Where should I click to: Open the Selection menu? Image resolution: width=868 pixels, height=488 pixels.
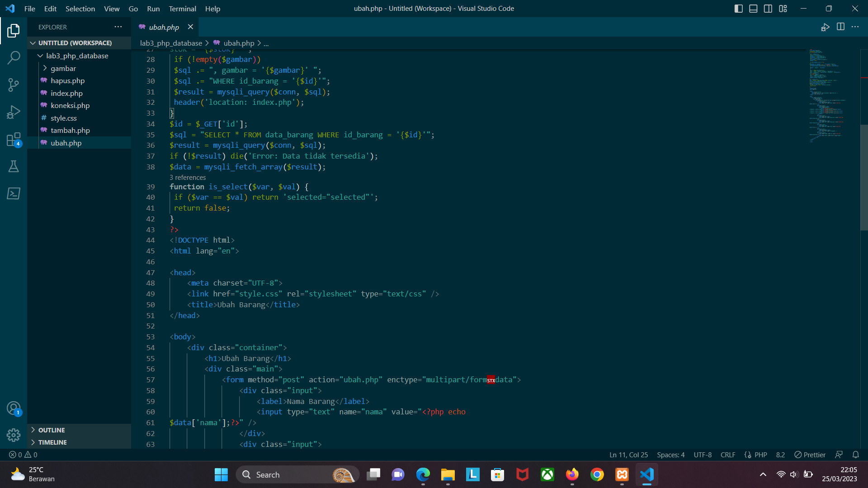pyautogui.click(x=80, y=9)
